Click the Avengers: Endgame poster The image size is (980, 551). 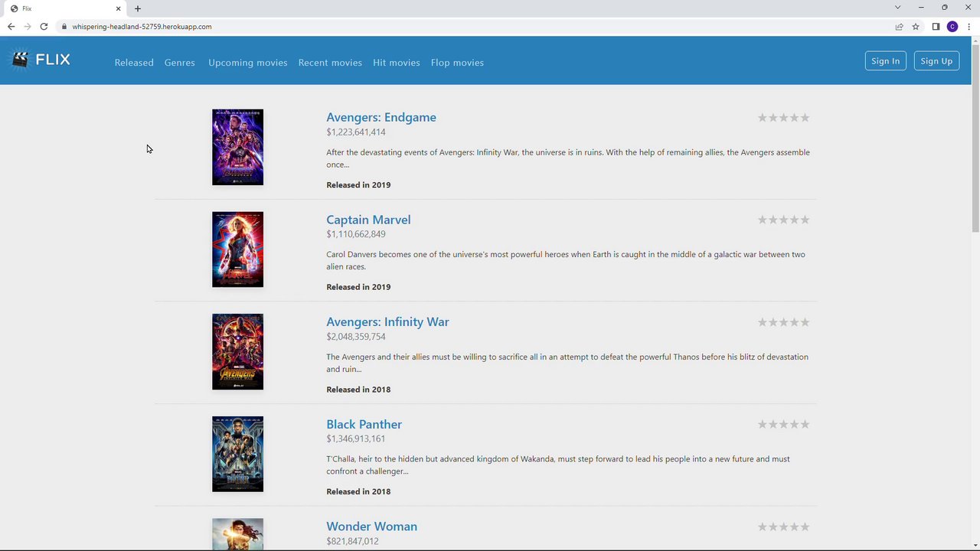point(237,147)
